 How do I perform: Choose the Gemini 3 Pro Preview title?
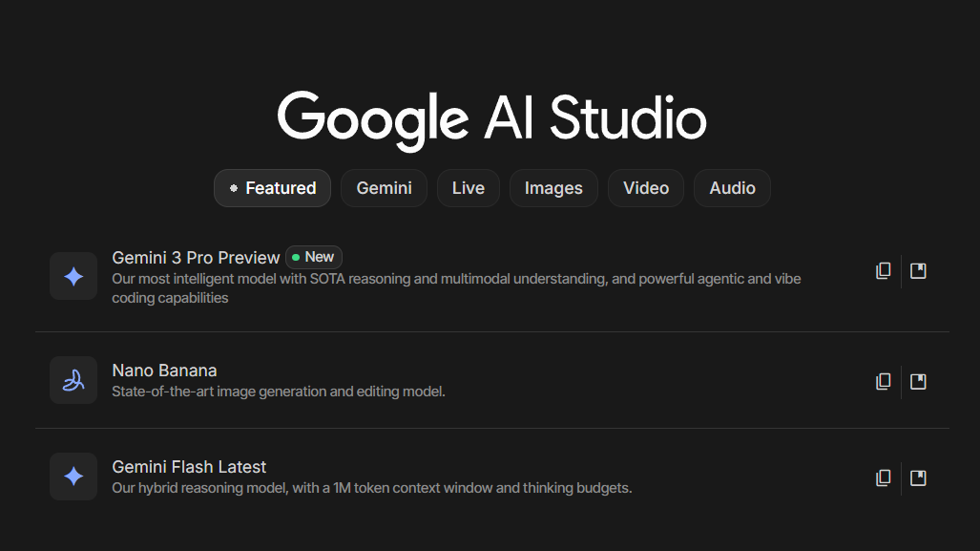coord(196,258)
